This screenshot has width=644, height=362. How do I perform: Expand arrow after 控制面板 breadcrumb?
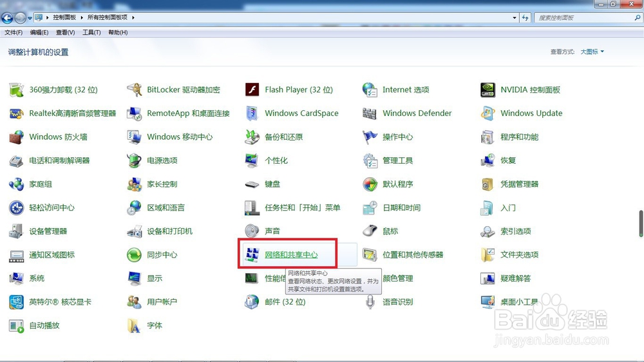pos(82,17)
